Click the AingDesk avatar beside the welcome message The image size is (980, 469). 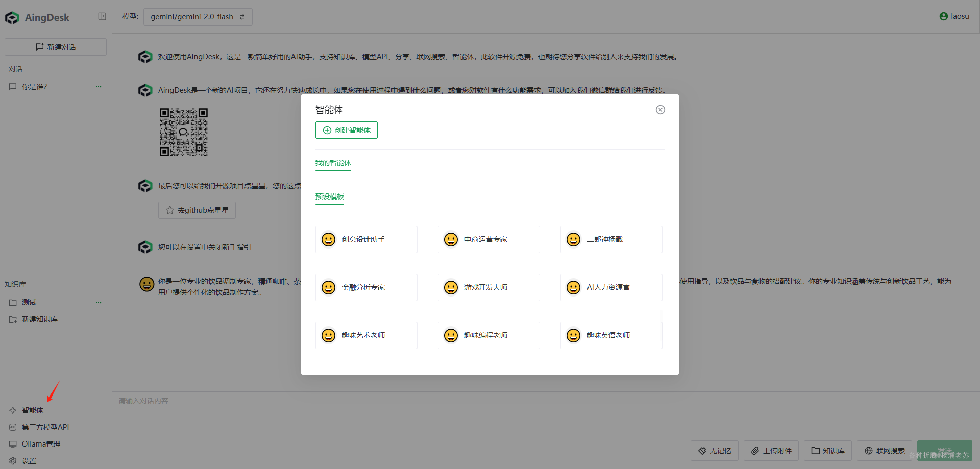tap(145, 57)
